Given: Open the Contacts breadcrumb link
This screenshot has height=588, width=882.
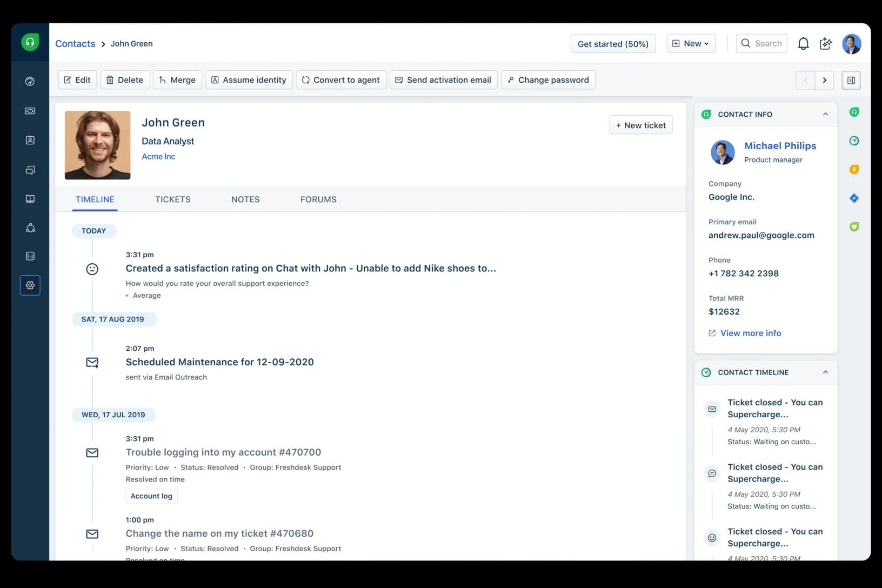Looking at the screenshot, I should pyautogui.click(x=75, y=44).
